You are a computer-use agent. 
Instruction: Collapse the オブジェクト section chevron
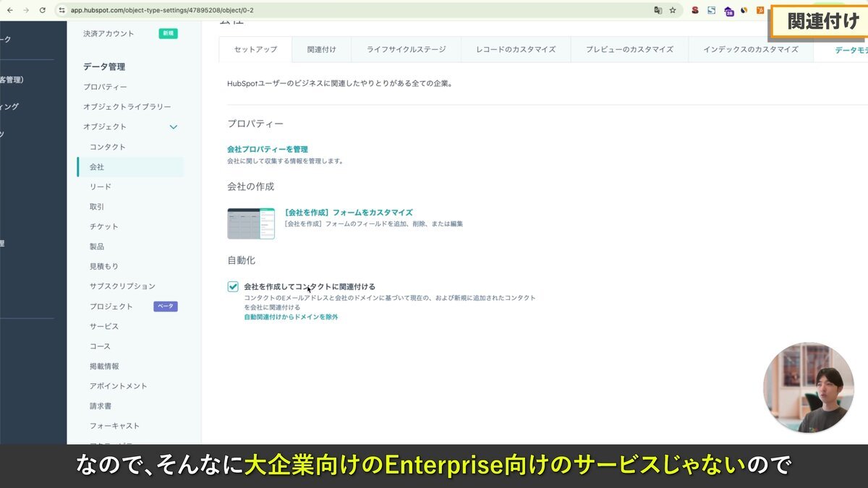coord(173,127)
